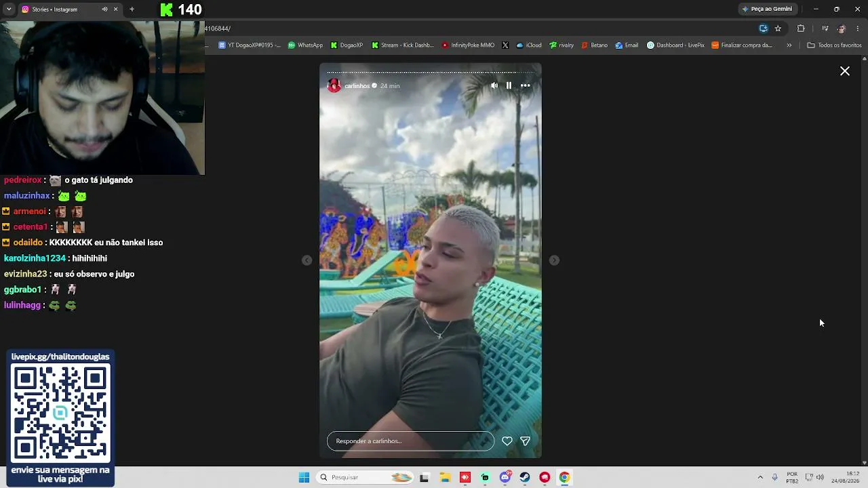This screenshot has width=868, height=488.
Task: Open Steam from the taskbar
Action: click(525, 477)
